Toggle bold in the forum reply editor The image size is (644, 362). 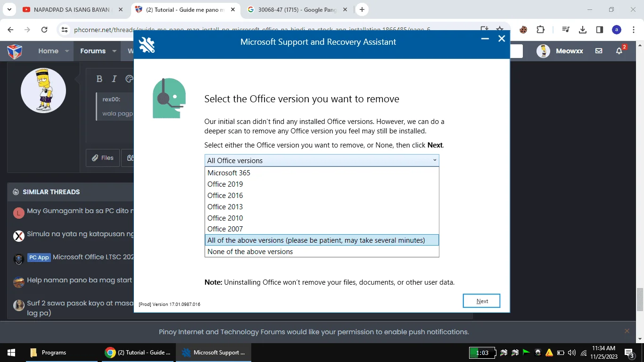pos(99,79)
